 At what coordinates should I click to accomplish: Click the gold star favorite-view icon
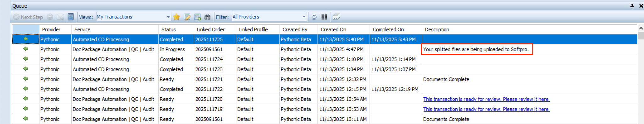176,17
